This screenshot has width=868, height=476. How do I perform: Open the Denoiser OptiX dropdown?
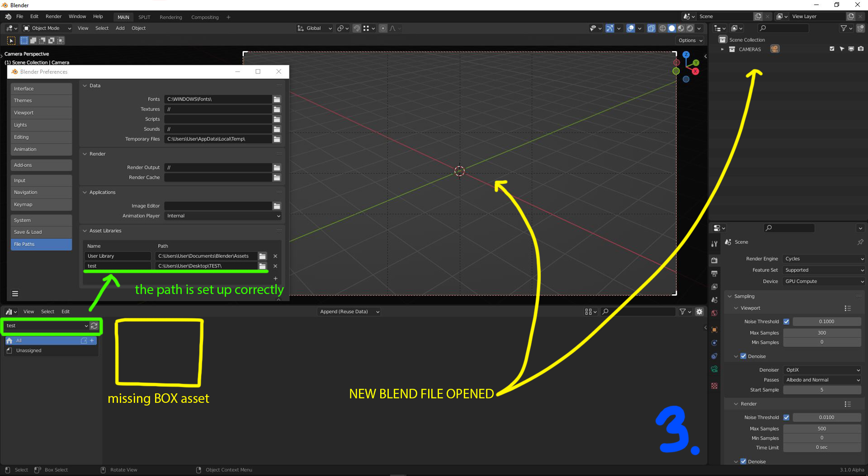822,370
